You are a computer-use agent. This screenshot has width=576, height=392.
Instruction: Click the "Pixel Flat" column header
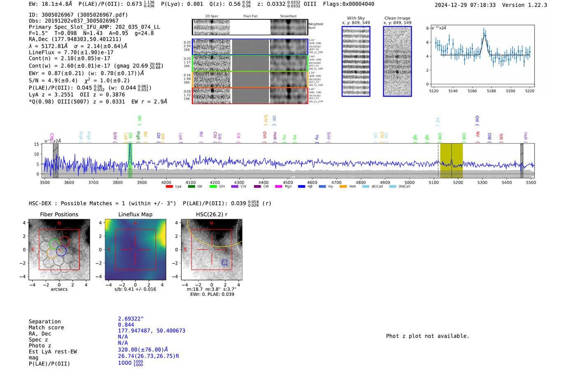tap(250, 16)
